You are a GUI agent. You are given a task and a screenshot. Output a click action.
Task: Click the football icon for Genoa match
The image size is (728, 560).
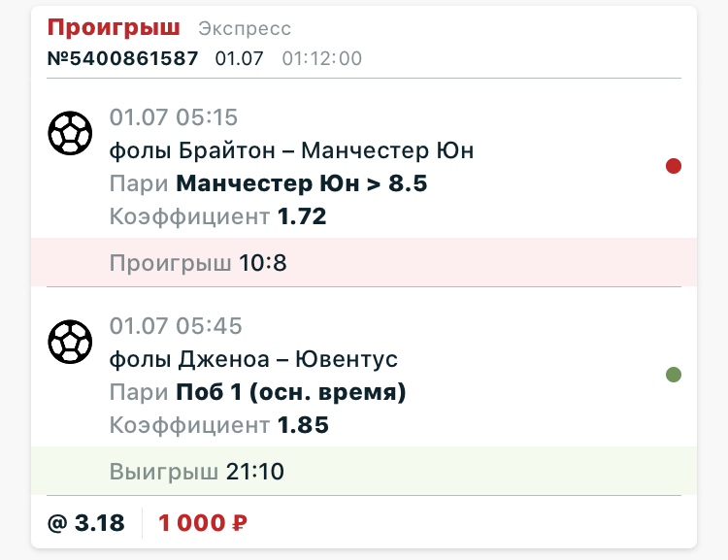pos(70,342)
